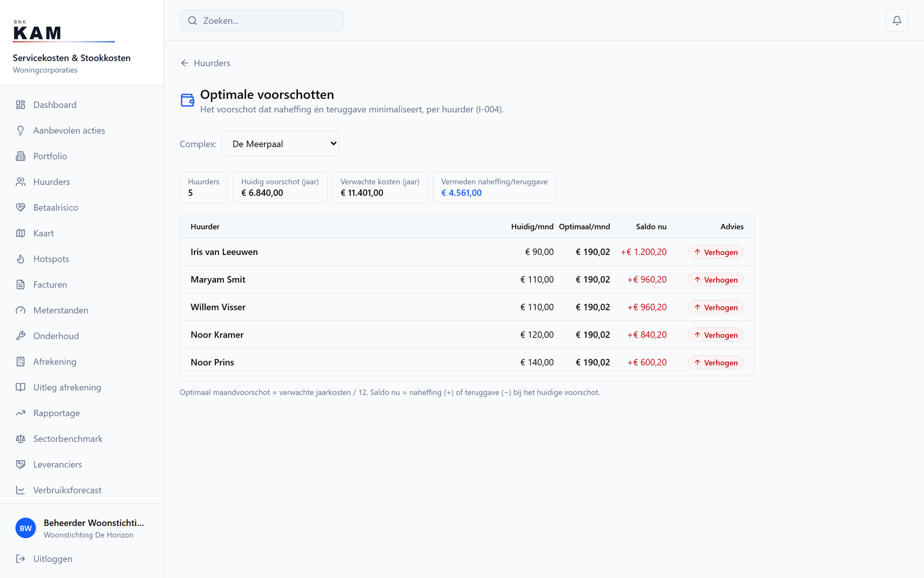Viewport: 924px width, 578px height.
Task: Click the Facturen document icon
Action: click(21, 285)
